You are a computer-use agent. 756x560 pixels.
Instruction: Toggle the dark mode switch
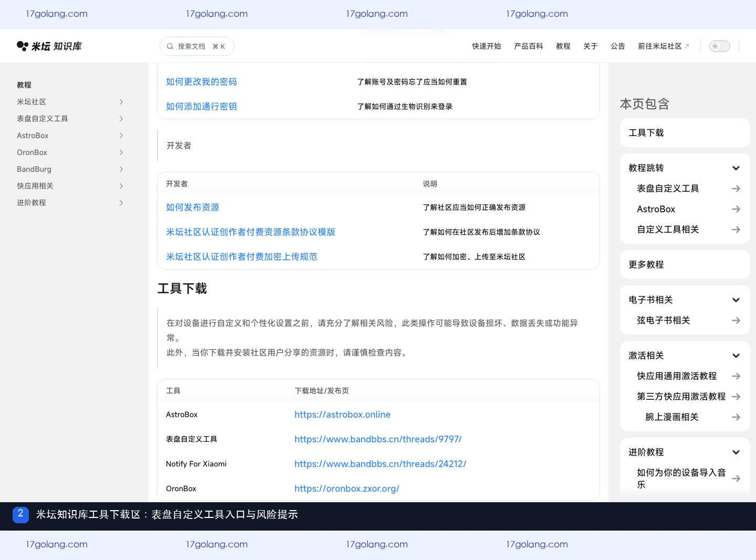[x=720, y=46]
